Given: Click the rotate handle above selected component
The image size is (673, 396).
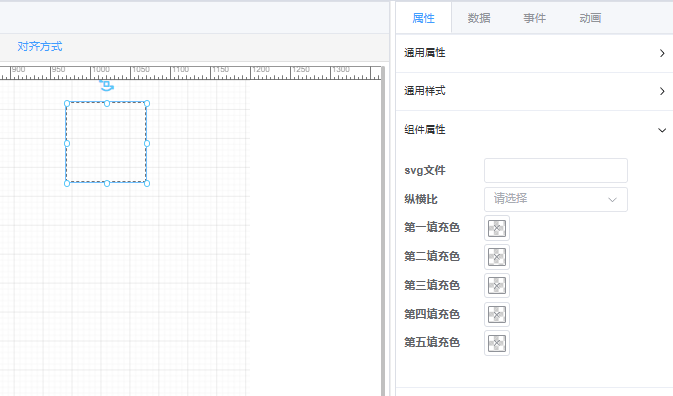Looking at the screenshot, I should click(x=106, y=86).
